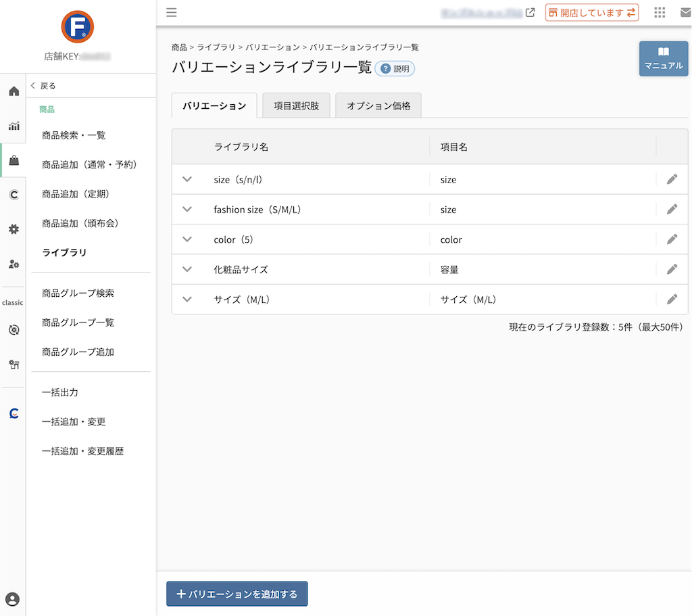Click the 容量 item name cell
This screenshot has height=616, width=692.
[x=449, y=269]
